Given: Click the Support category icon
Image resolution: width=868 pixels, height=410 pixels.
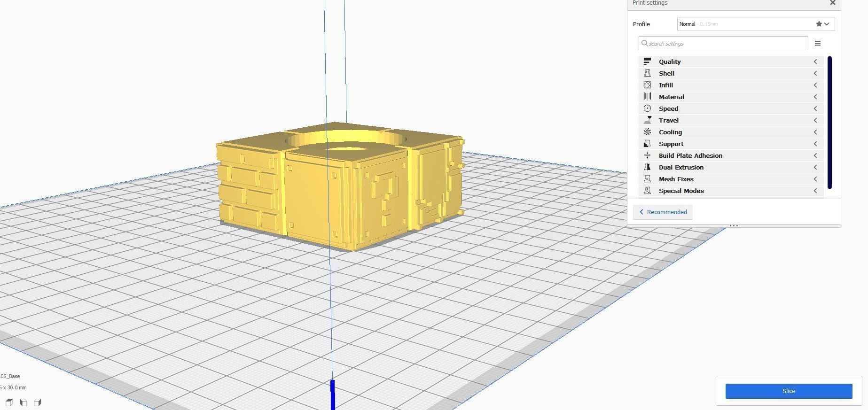Looking at the screenshot, I should [647, 144].
